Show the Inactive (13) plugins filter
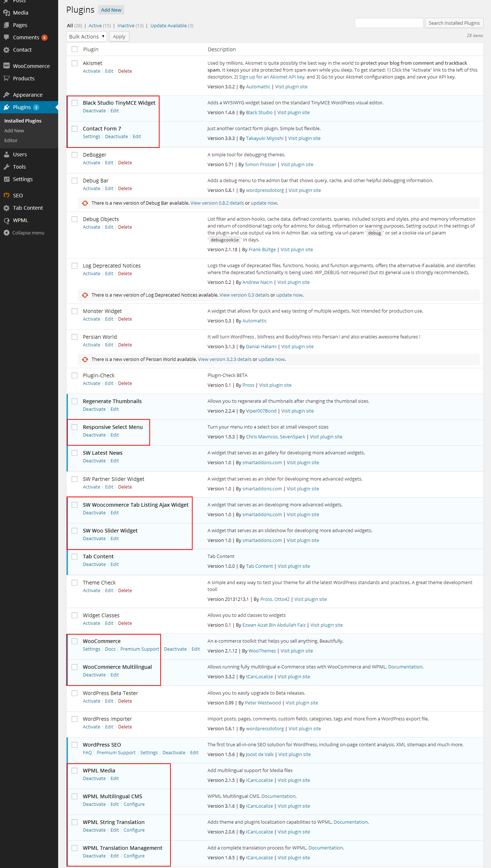This screenshot has height=868, width=491. [130, 25]
